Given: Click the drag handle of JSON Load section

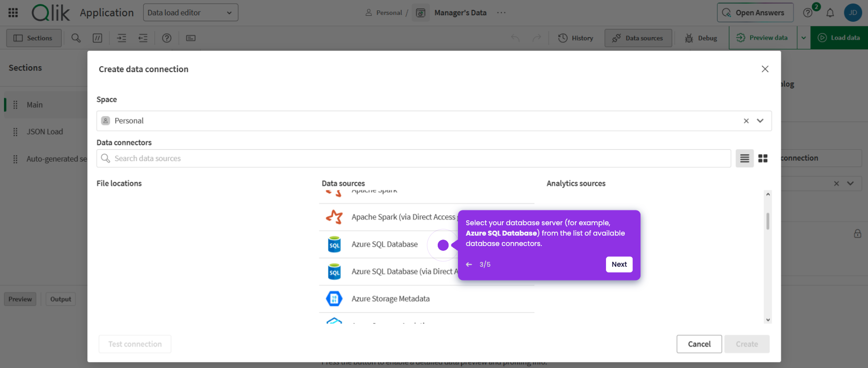Looking at the screenshot, I should (15, 132).
